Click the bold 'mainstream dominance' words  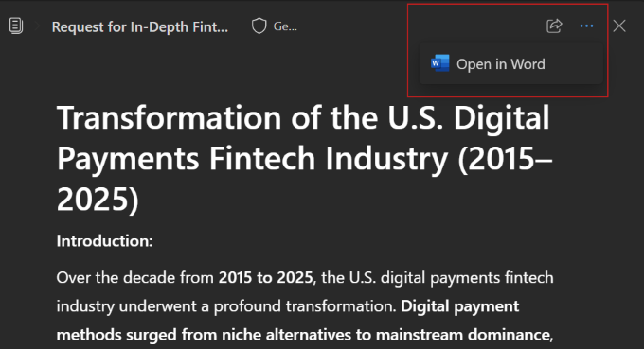coord(463,335)
